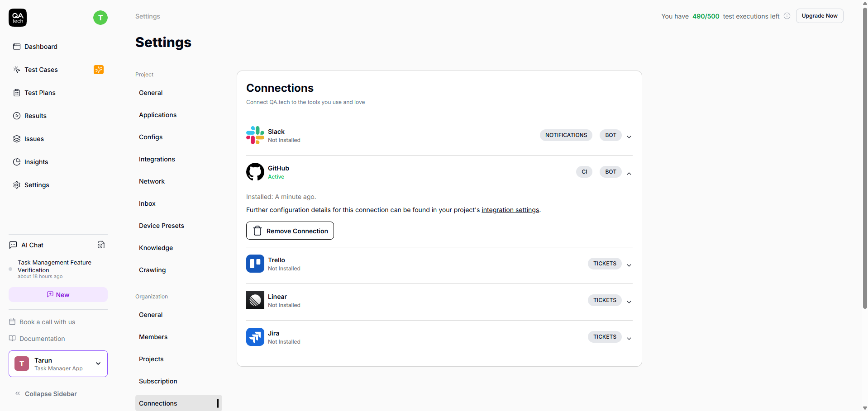Open the AI Chat history icon
The image size is (868, 411).
101,245
